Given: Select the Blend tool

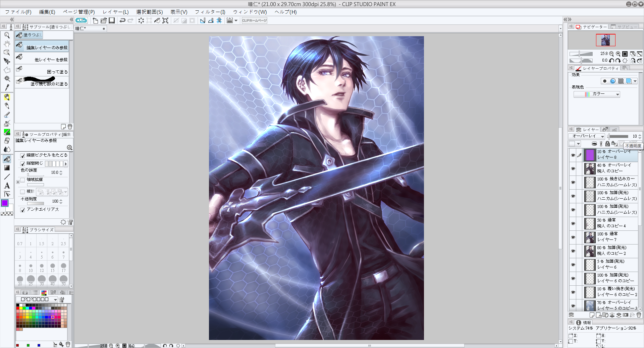Looking at the screenshot, I should (x=7, y=149).
